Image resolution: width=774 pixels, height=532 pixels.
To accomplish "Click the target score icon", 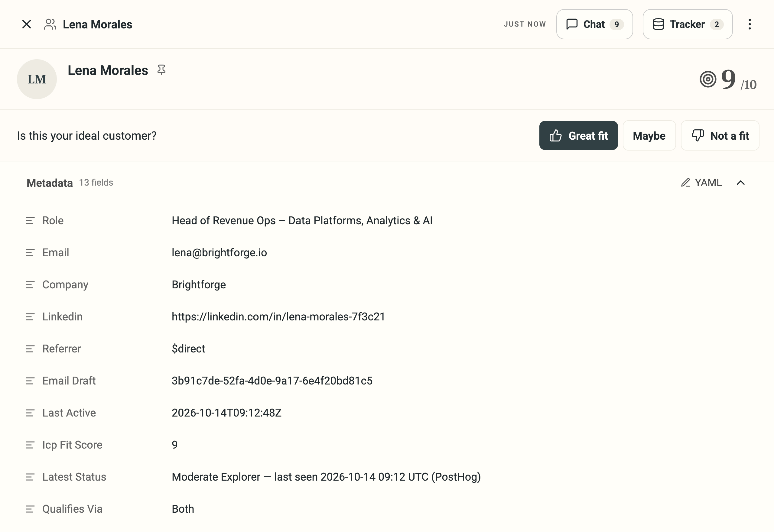I will pyautogui.click(x=708, y=79).
